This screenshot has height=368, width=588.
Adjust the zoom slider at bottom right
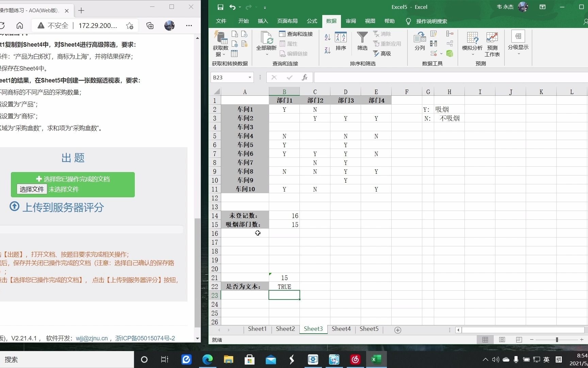(557, 340)
